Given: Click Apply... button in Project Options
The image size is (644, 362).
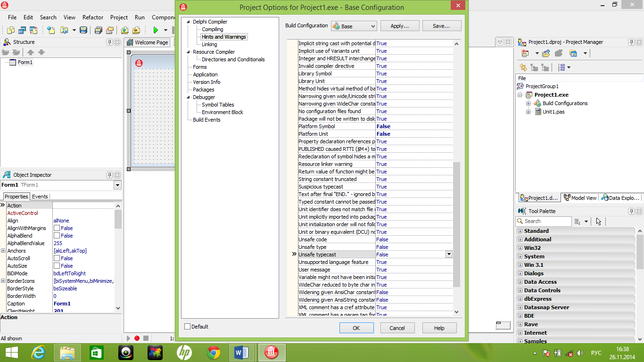Looking at the screenshot, I should tap(399, 26).
